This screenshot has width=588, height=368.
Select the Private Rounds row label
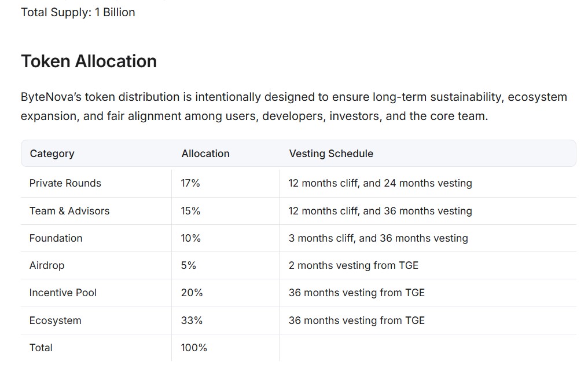[x=65, y=183]
